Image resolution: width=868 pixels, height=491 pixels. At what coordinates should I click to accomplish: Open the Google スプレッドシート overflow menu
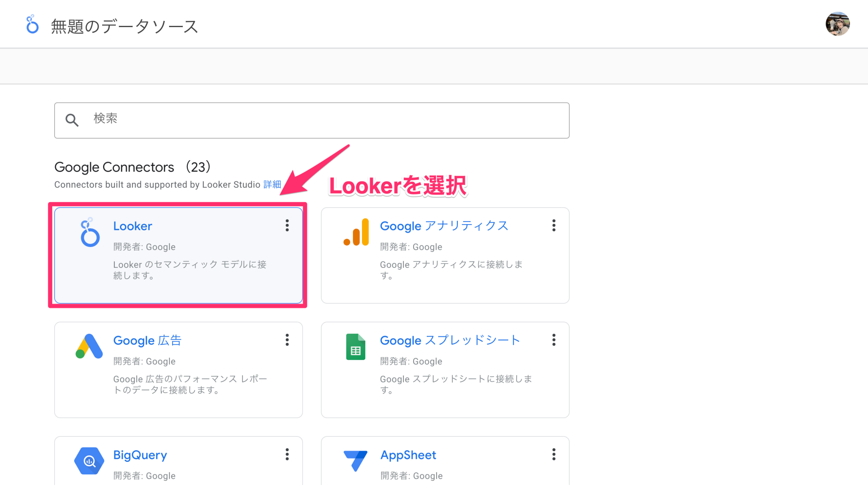(554, 340)
